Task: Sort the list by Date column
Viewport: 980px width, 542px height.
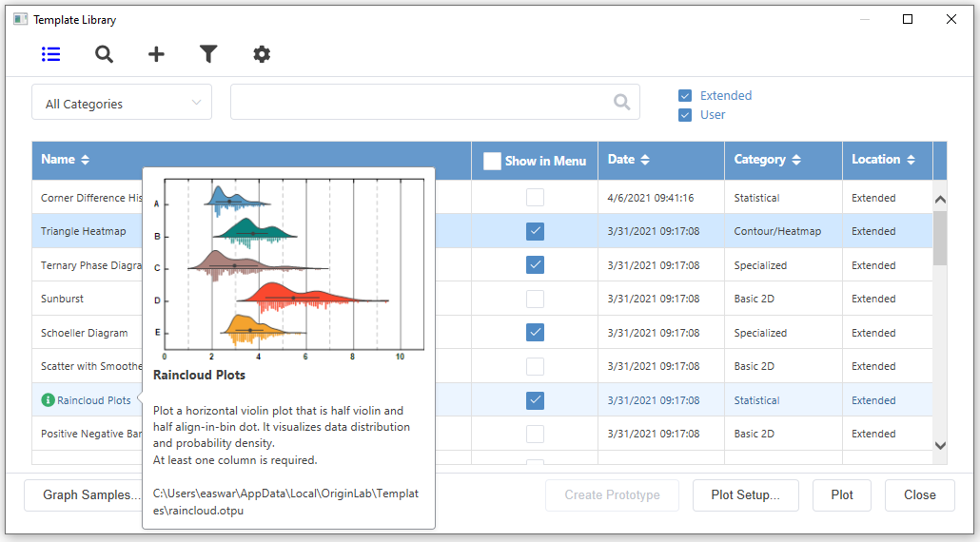Action: (645, 160)
